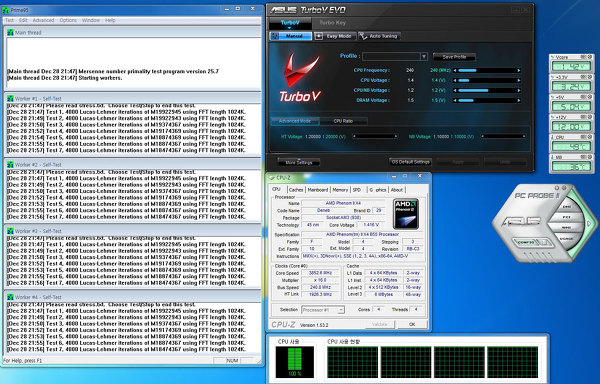Open the About tab in CPU-Z
Screen dimensions: 600x384
397,190
